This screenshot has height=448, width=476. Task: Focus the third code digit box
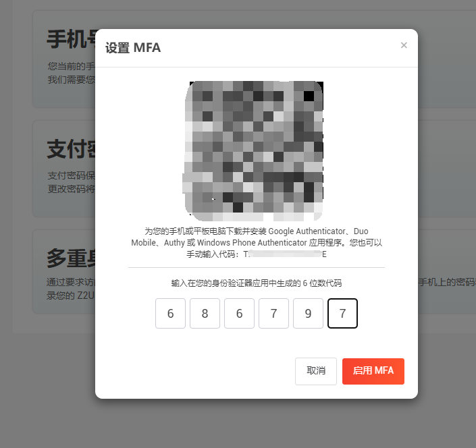(239, 313)
